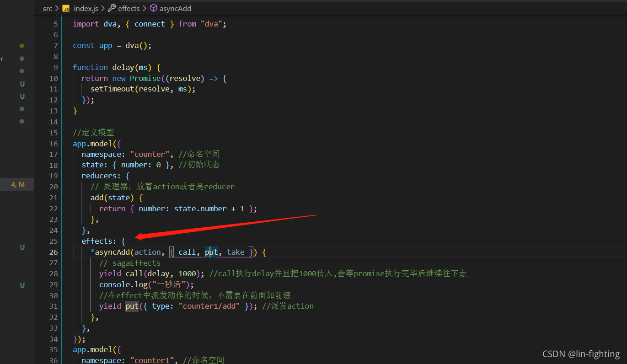Click 'add(state)' reducer on line 21
The width and height of the screenshot is (627, 364).
point(113,198)
